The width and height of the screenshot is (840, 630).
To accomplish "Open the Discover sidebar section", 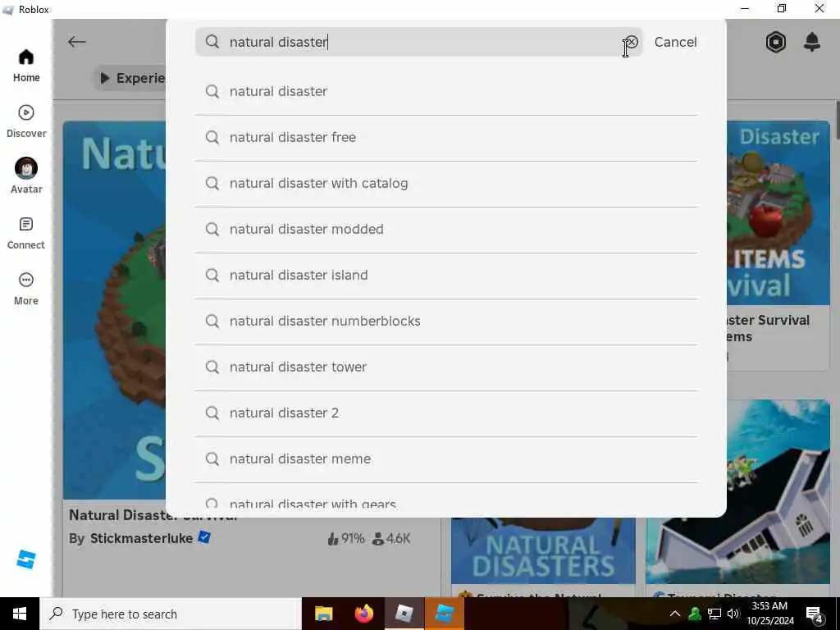I will pyautogui.click(x=26, y=121).
